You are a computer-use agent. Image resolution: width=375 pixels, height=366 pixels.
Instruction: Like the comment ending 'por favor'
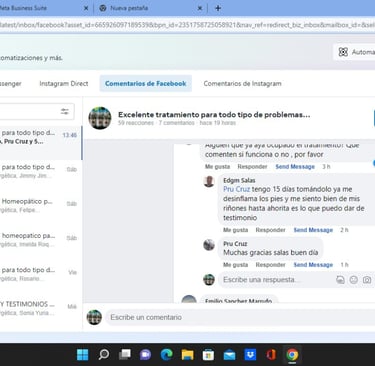point(217,167)
